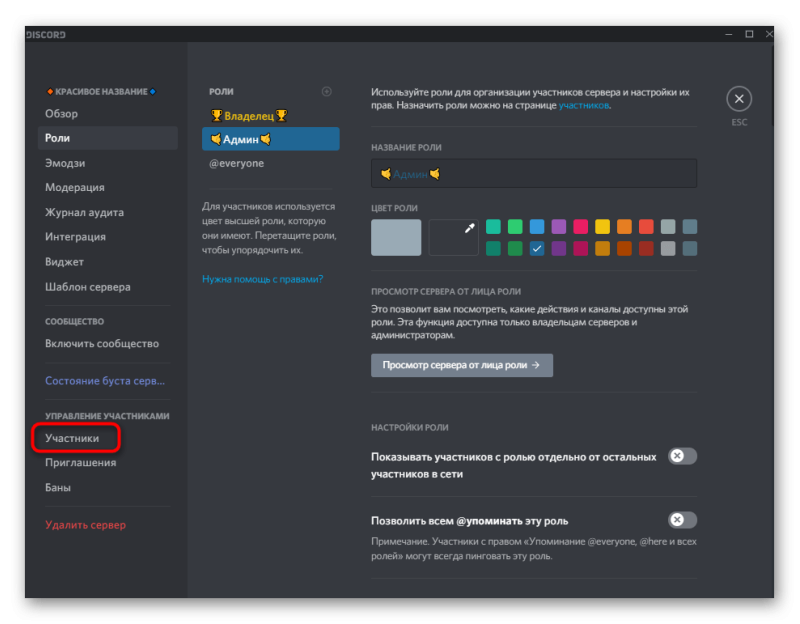Open the Баны section
Viewport: 800px width, 624px height.
coord(108,488)
